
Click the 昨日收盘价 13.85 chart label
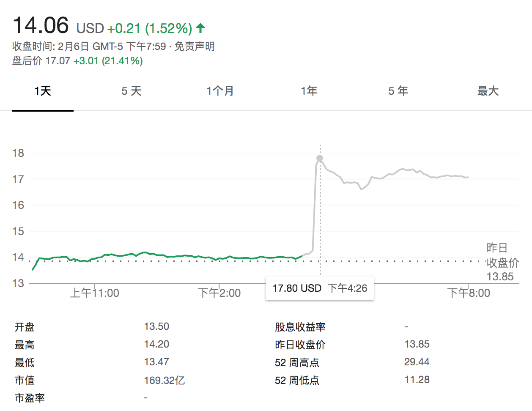pos(502,262)
